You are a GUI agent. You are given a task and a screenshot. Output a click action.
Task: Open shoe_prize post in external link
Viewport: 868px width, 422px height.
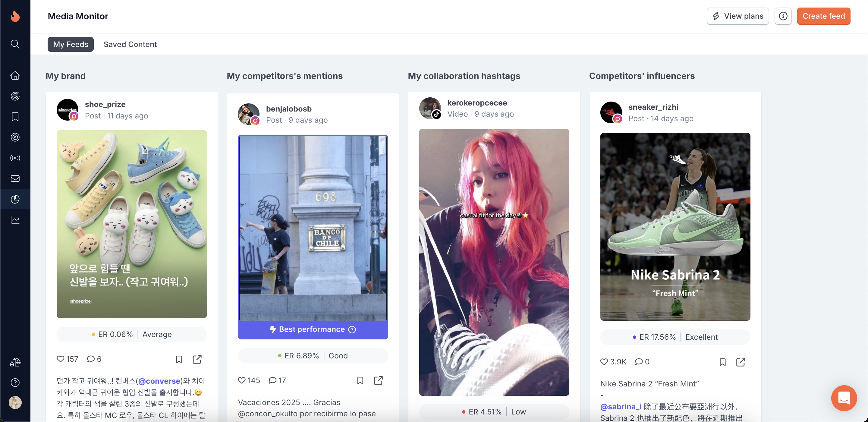[197, 359]
